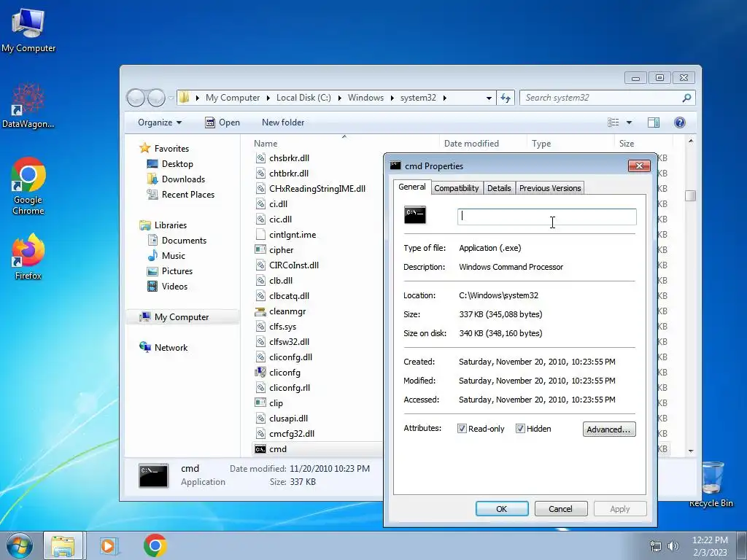Viewport: 747px width, 560px height.
Task: Change view using the views icon
Action: coord(613,122)
